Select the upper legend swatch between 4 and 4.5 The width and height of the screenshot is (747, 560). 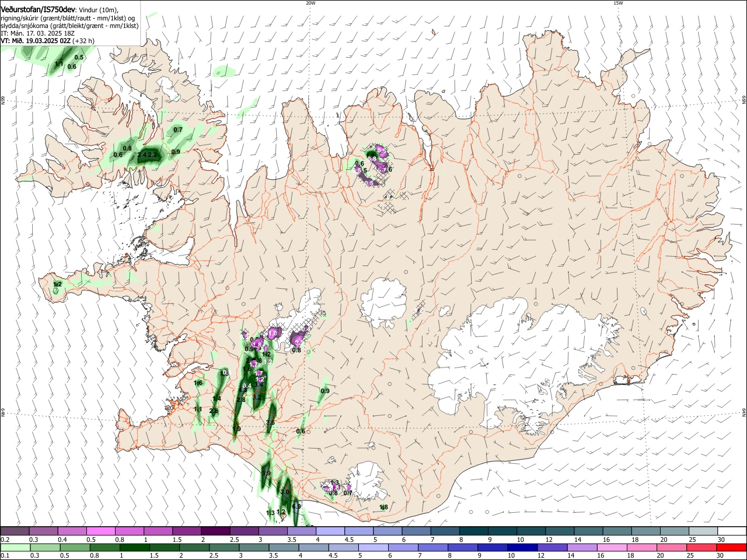point(330,531)
